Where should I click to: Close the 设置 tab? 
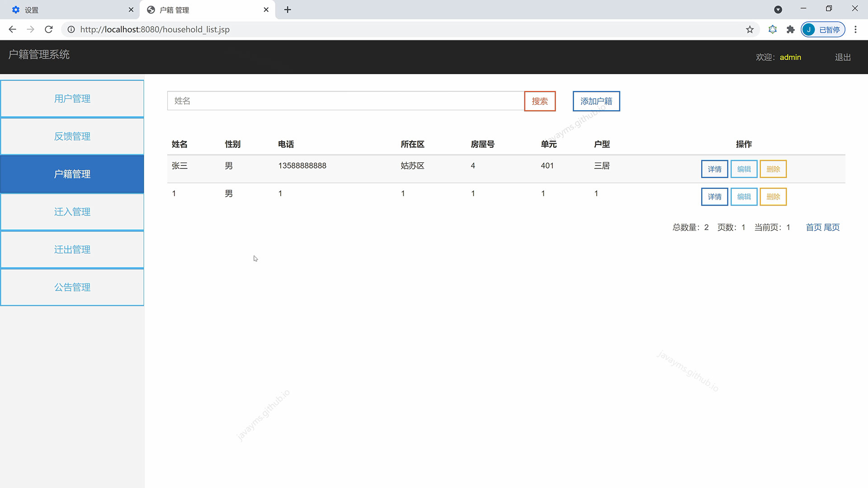tap(131, 9)
